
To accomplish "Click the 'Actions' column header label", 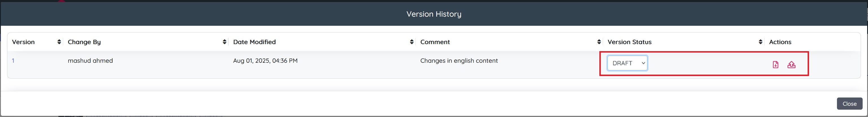I will pos(780,42).
